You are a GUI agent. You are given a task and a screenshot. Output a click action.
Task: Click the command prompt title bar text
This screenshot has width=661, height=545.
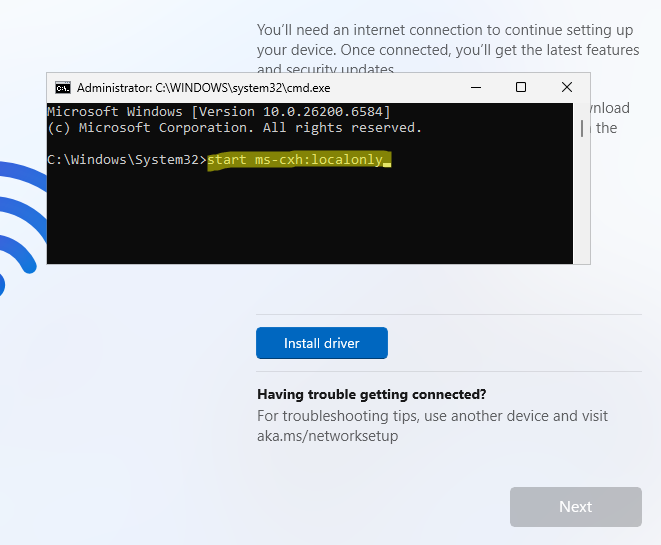click(x=210, y=87)
